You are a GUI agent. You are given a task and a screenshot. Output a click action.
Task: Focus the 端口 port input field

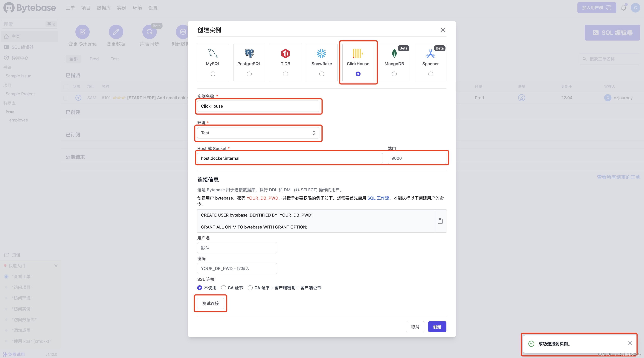[x=417, y=158]
